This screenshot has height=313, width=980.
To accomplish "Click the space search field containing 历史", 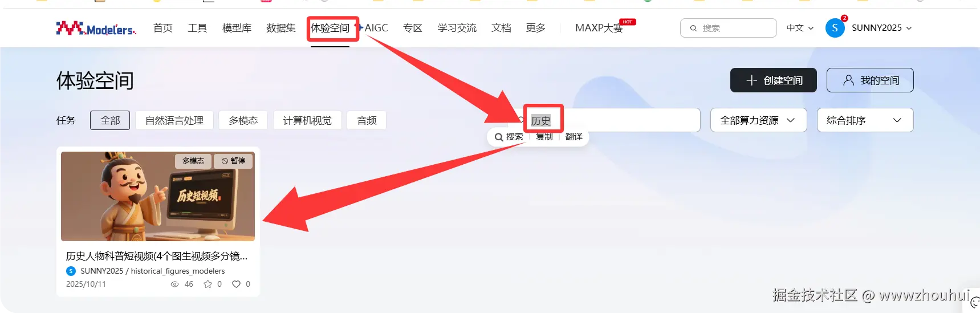I will pyautogui.click(x=605, y=120).
